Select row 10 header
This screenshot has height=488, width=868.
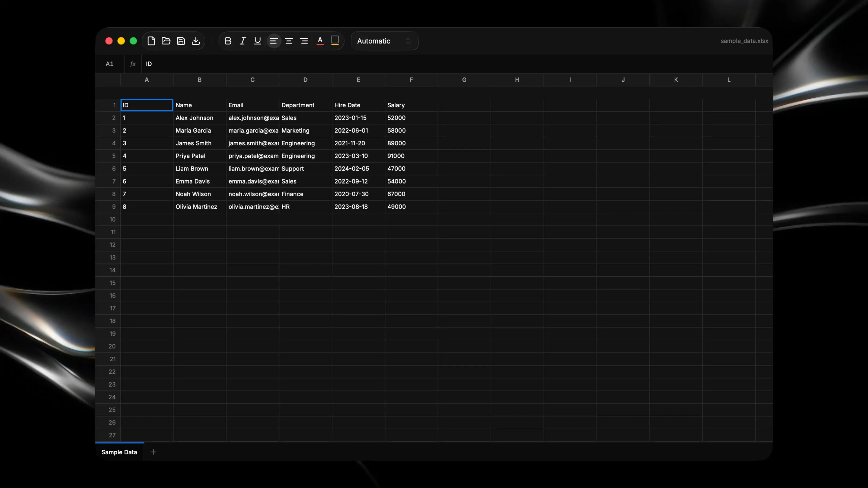[x=108, y=219]
